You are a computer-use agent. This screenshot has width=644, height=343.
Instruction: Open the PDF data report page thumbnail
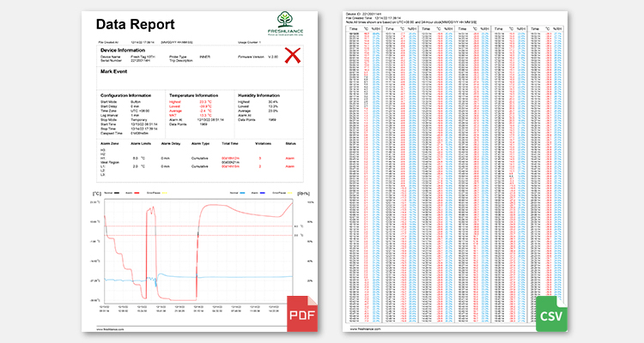[x=199, y=171]
